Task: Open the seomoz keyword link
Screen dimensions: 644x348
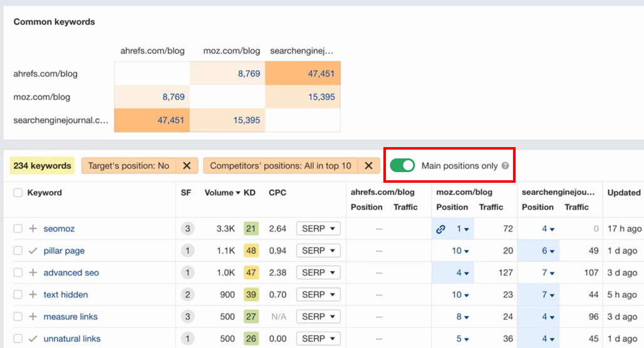Action: coord(59,228)
